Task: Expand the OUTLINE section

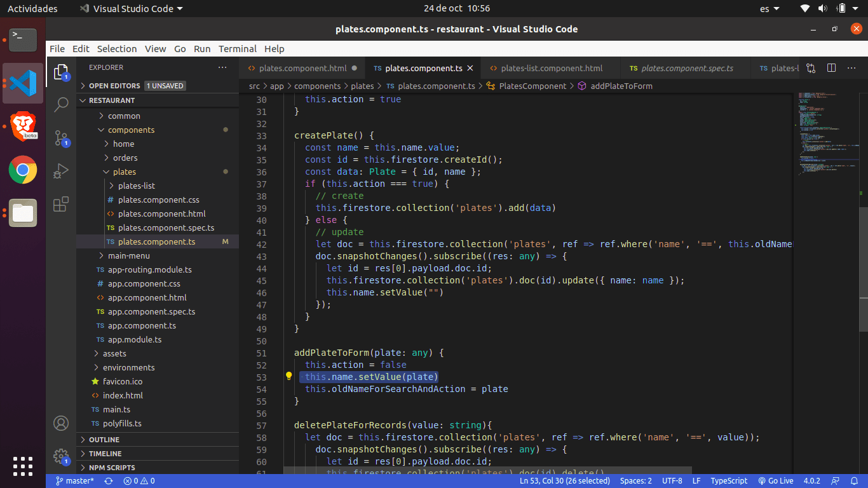Action: (x=104, y=440)
